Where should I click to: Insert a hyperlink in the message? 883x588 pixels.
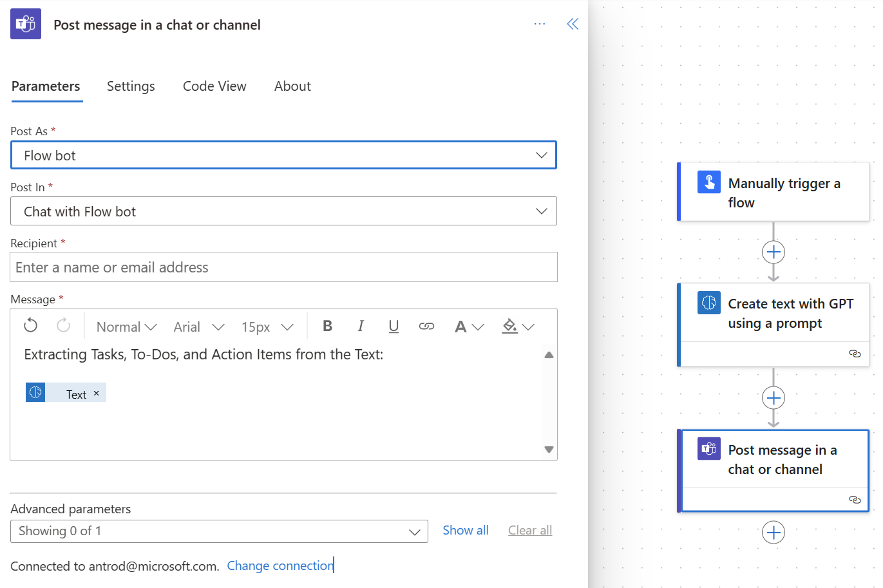coord(426,327)
